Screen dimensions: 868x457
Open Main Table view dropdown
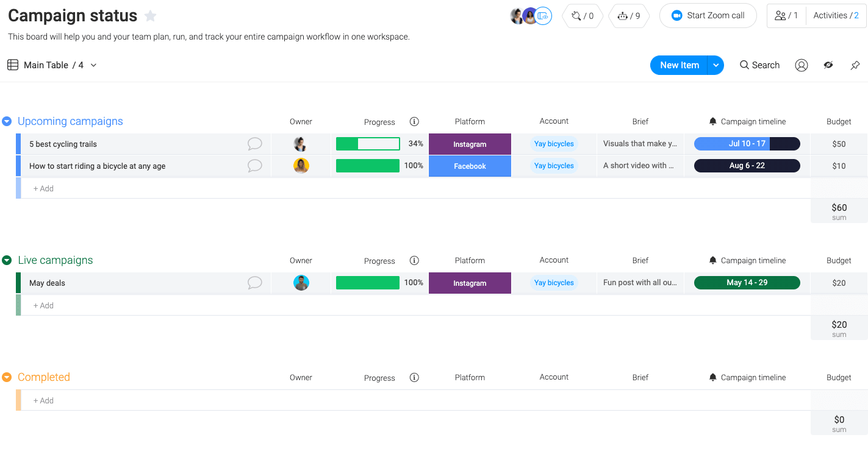click(x=52, y=65)
